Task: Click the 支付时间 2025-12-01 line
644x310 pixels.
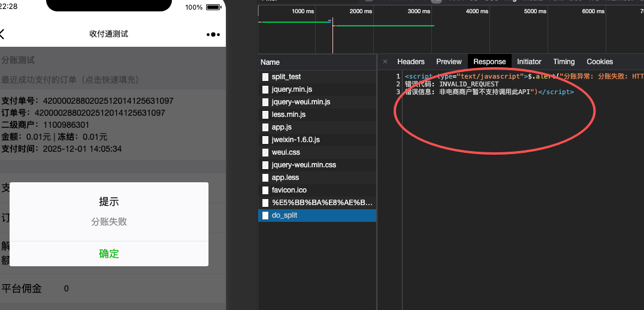Action: (62, 149)
